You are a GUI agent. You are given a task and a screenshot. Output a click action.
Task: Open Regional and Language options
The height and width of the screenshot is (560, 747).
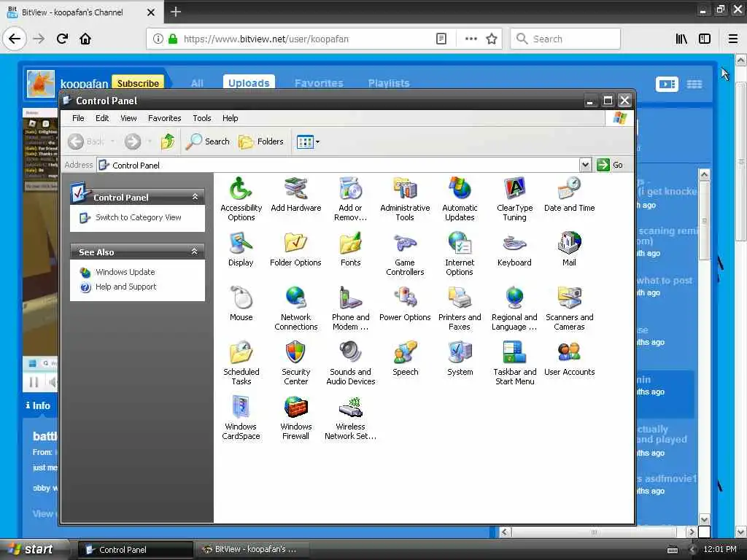tap(514, 308)
